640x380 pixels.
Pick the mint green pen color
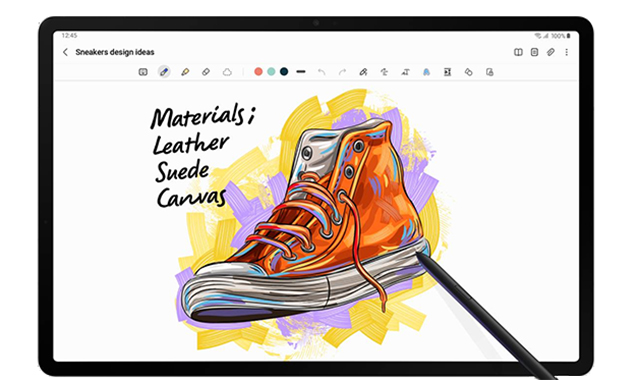(271, 72)
